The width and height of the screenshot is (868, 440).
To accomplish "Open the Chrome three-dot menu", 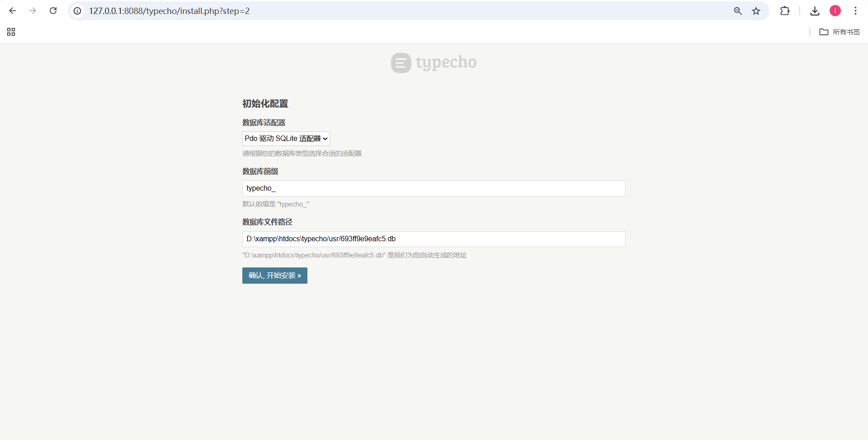I will (x=855, y=11).
